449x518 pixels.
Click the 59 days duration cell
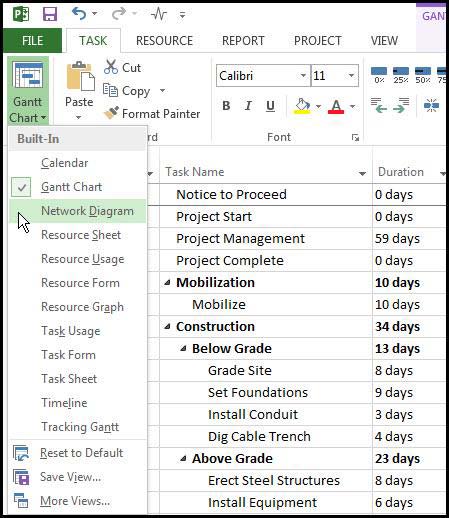[409, 239]
